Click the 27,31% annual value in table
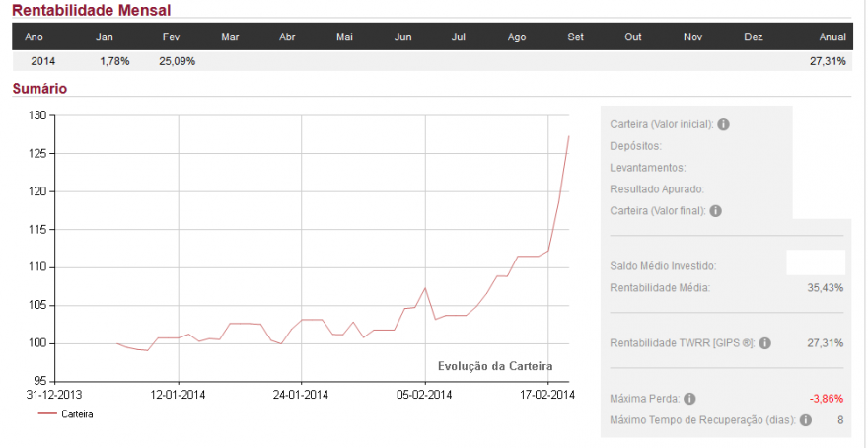 pyautogui.click(x=828, y=61)
